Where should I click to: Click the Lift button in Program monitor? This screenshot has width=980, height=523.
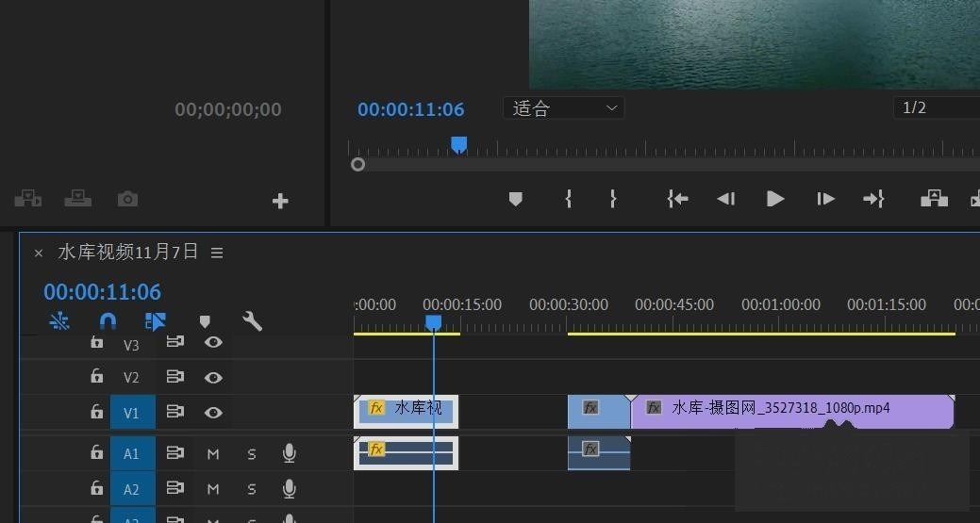coord(934,199)
